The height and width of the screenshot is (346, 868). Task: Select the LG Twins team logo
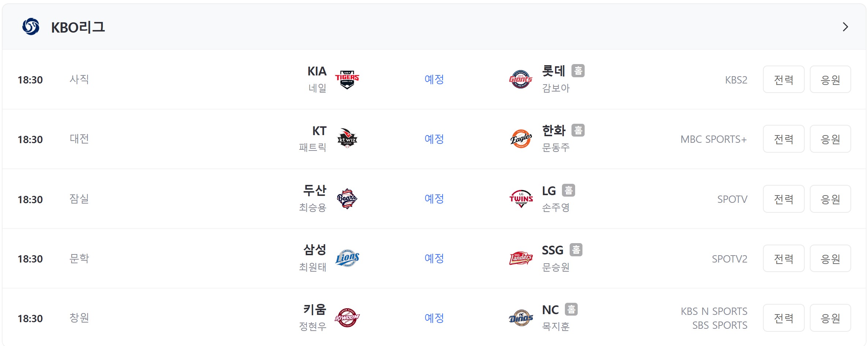[521, 199]
